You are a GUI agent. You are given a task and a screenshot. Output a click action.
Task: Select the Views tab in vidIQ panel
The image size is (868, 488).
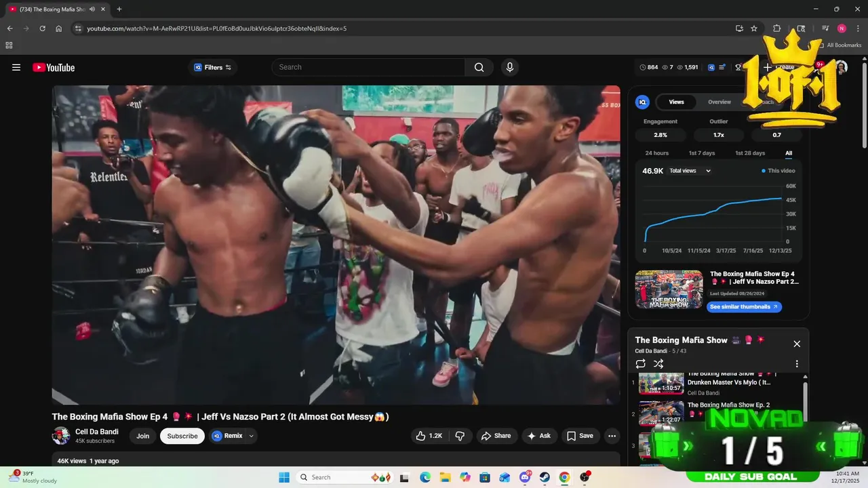(x=677, y=102)
